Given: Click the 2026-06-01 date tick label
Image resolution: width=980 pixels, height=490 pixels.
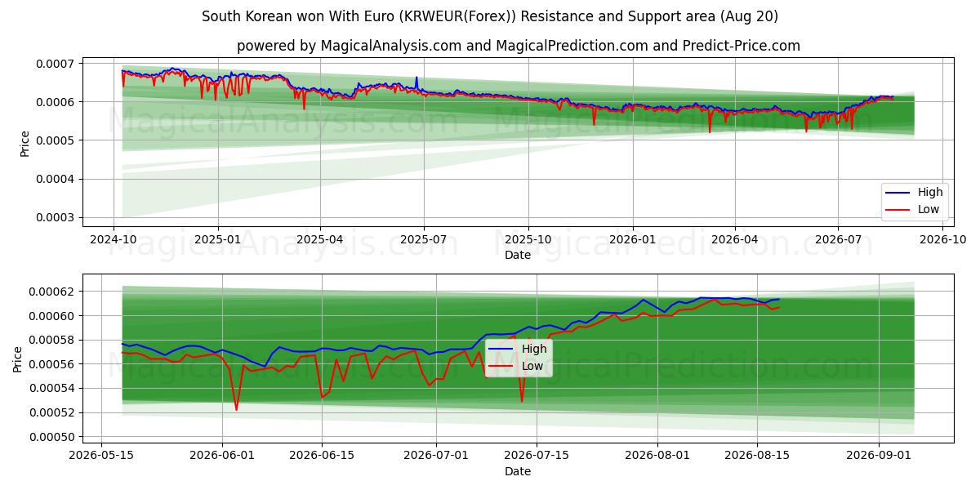Looking at the screenshot, I should [222, 457].
